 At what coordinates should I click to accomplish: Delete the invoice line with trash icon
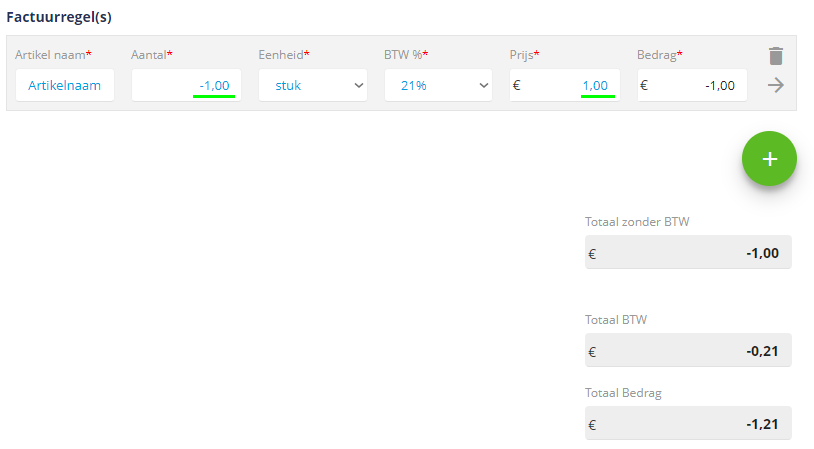pos(776,56)
